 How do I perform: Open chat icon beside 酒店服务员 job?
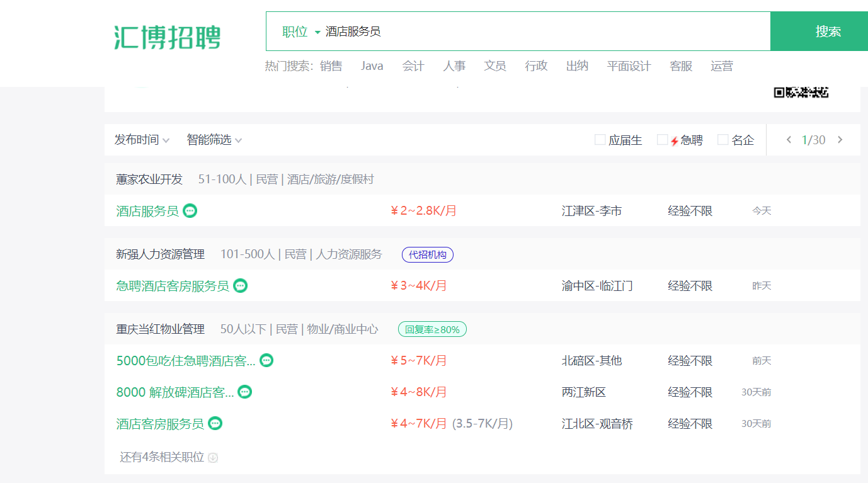click(190, 211)
